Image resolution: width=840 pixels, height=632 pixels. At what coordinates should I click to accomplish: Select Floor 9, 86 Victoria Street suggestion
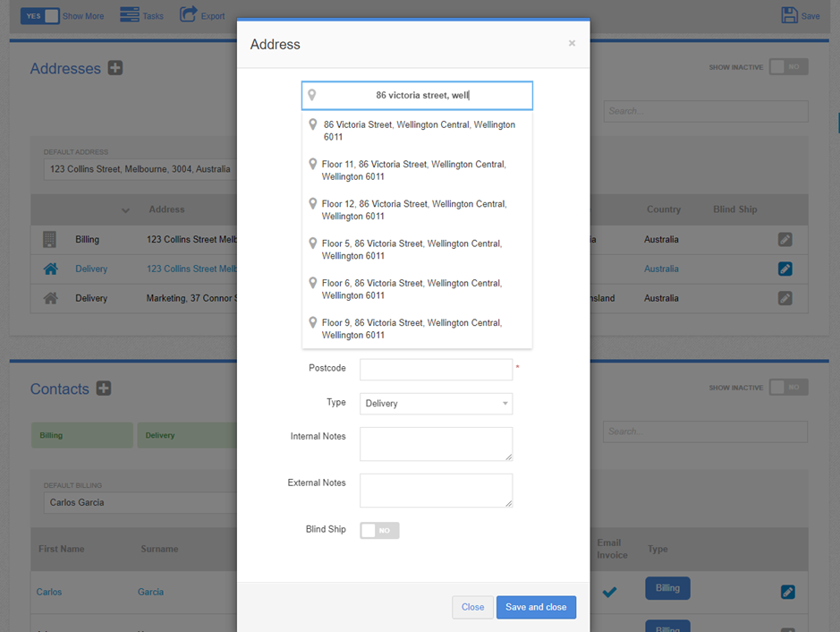point(417,329)
